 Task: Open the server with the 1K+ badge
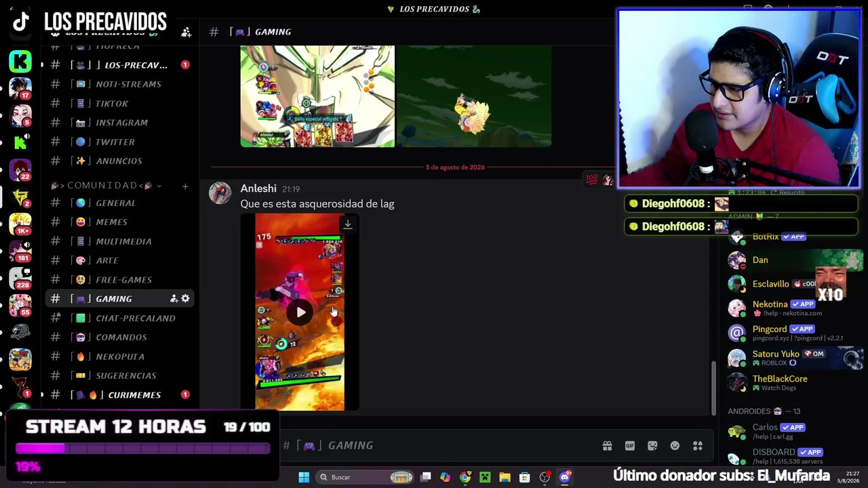pyautogui.click(x=20, y=224)
